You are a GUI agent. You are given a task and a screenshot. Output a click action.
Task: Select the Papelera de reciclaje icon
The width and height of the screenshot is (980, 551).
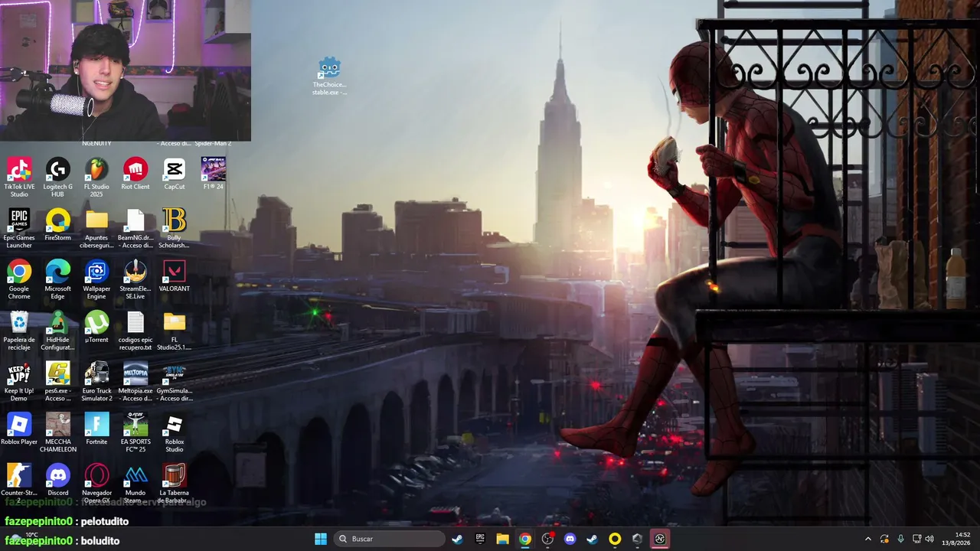(x=19, y=331)
